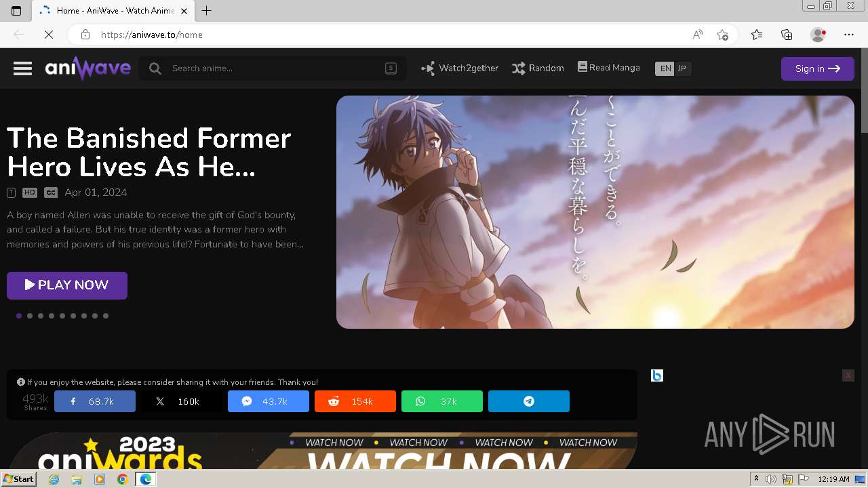Share on Facebook (68.7k)
This screenshot has height=488, width=868.
tap(95, 401)
